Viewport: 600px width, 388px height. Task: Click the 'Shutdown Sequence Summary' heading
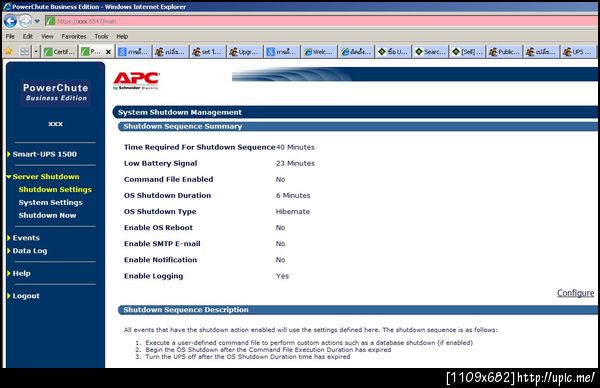point(183,127)
